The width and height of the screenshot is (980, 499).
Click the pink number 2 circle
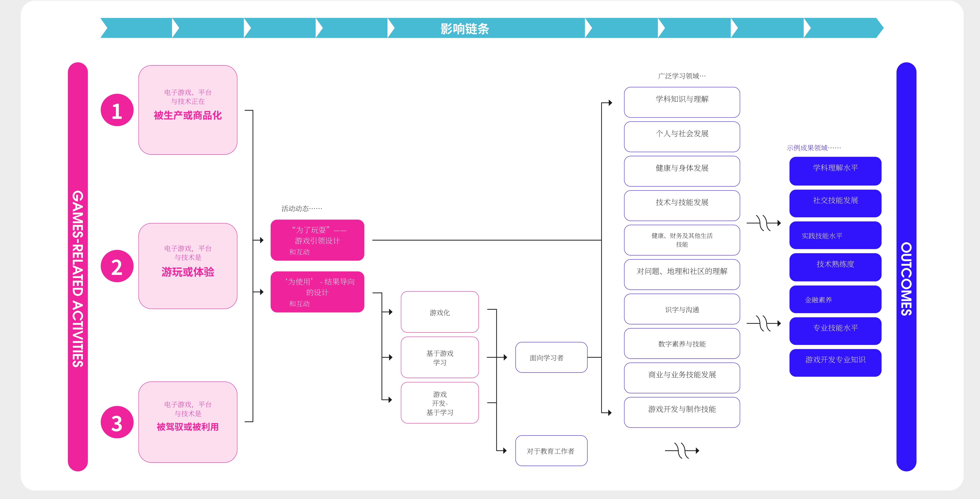(x=117, y=266)
